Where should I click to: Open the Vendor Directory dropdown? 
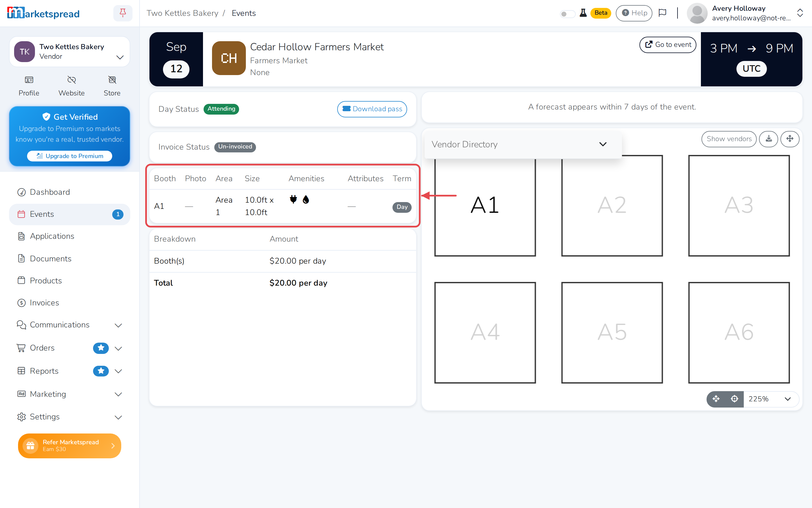coord(523,144)
